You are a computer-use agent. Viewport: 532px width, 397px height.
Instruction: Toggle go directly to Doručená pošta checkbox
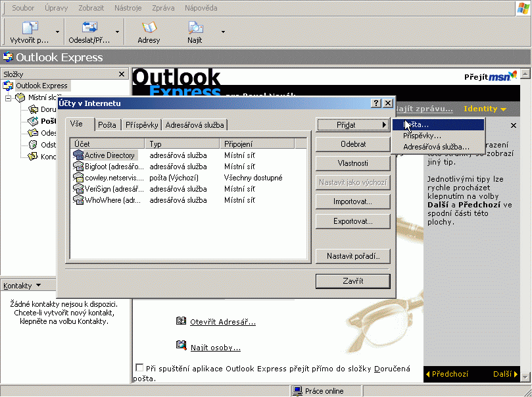pos(139,367)
